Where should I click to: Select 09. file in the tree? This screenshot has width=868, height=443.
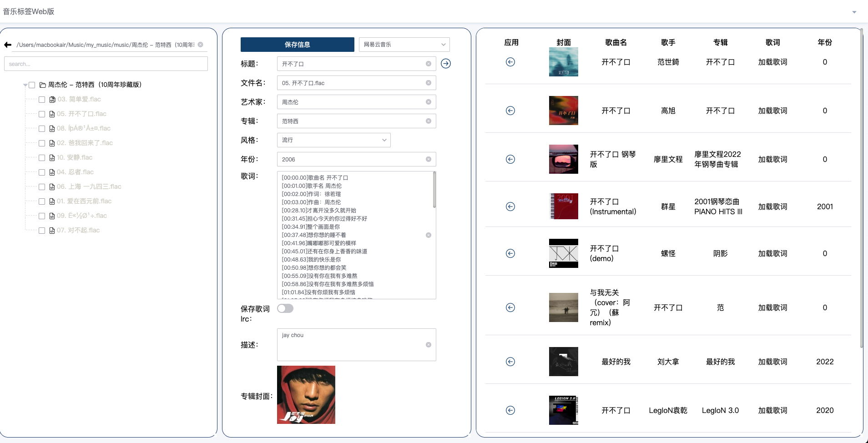[82, 216]
